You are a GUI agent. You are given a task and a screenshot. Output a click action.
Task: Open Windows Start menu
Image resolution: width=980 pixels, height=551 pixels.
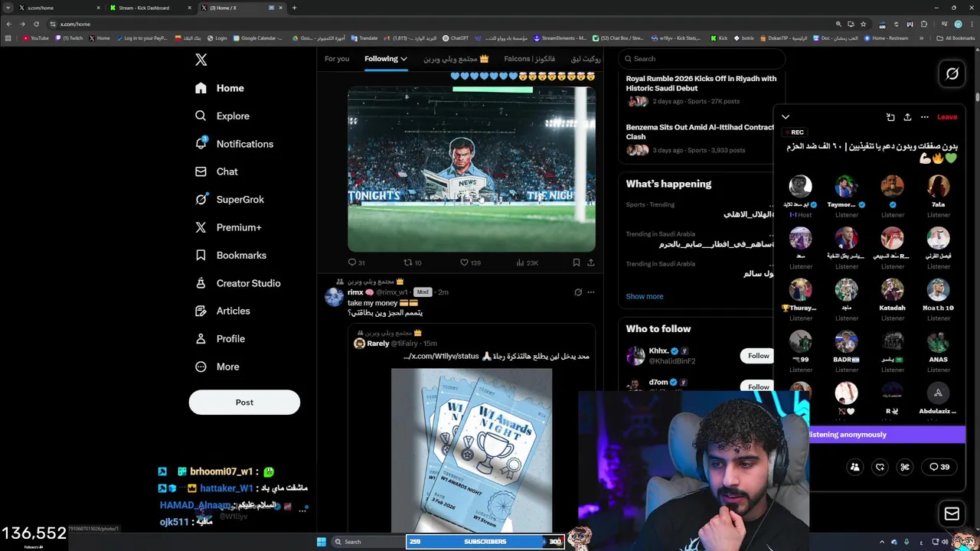click(322, 542)
